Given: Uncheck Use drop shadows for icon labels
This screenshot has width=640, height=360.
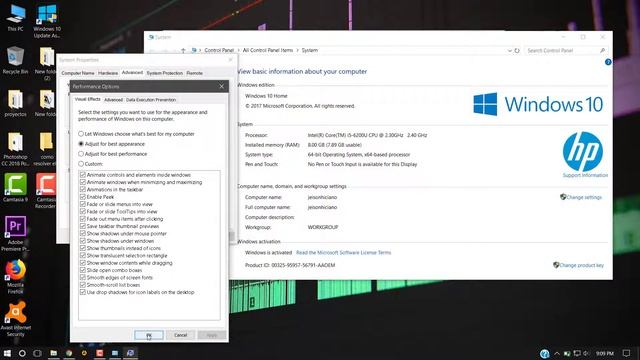Looking at the screenshot, I should 83,292.
